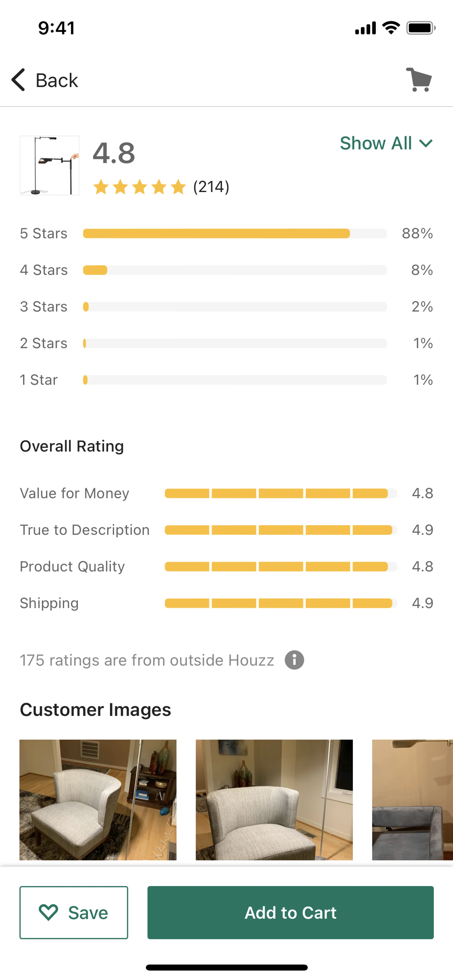Open first customer image of gray chair
Image resolution: width=453 pixels, height=980 pixels.
pyautogui.click(x=98, y=800)
